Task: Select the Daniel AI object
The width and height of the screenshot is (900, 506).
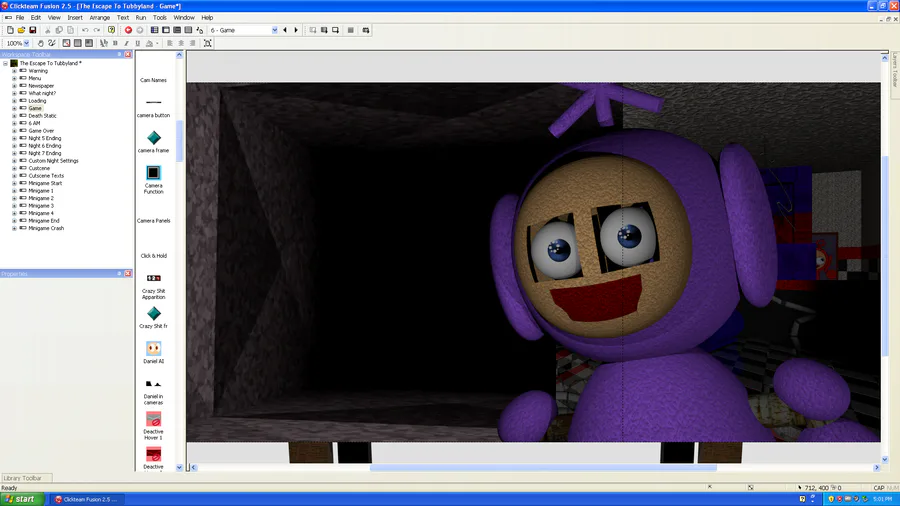Action: click(x=153, y=352)
